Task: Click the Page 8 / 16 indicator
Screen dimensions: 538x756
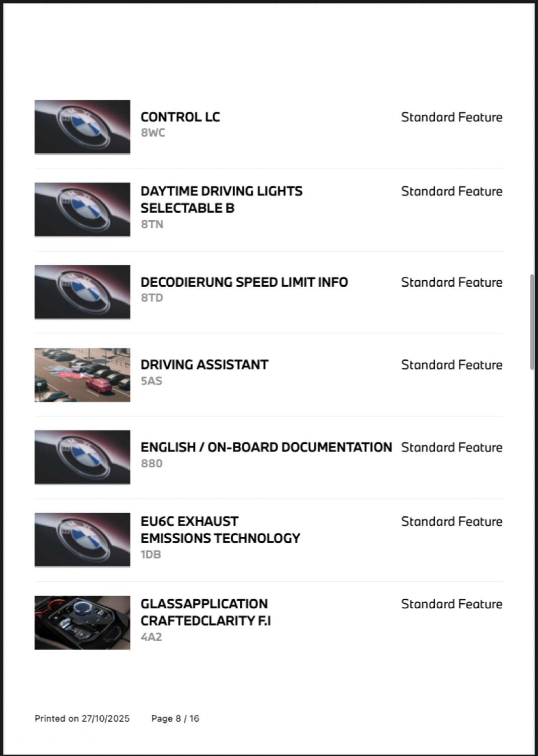Action: tap(175, 718)
